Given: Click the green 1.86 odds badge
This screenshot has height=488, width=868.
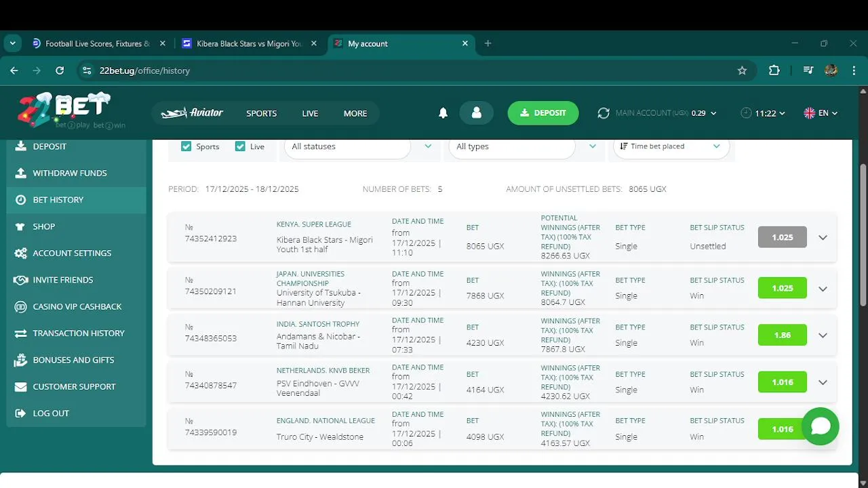Looking at the screenshot, I should [x=783, y=335].
